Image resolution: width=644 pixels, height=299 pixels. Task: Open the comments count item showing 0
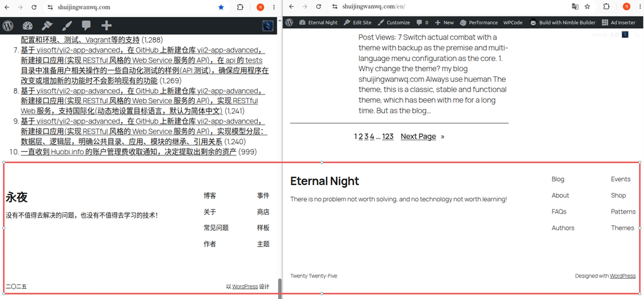tap(422, 23)
